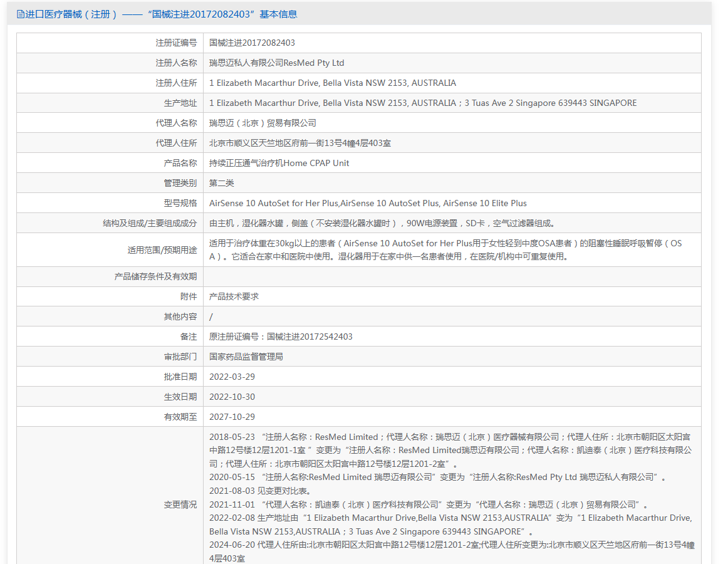
Task: Click the page title 进口医疗器械（注册）基本信息
Action: click(161, 14)
